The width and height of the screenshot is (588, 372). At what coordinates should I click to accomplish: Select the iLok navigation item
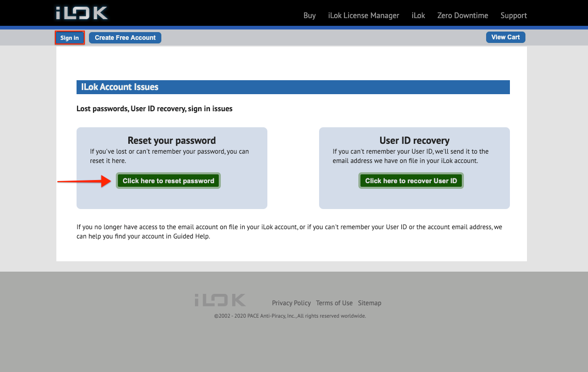(418, 16)
